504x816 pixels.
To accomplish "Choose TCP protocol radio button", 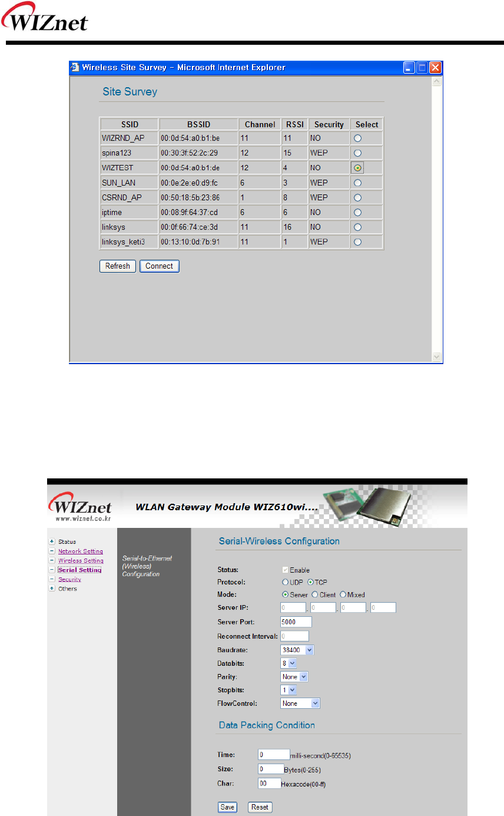I will point(310,582).
